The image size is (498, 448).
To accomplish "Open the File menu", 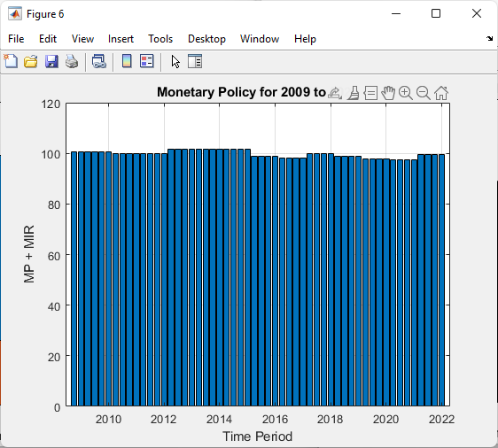I will click(16, 39).
